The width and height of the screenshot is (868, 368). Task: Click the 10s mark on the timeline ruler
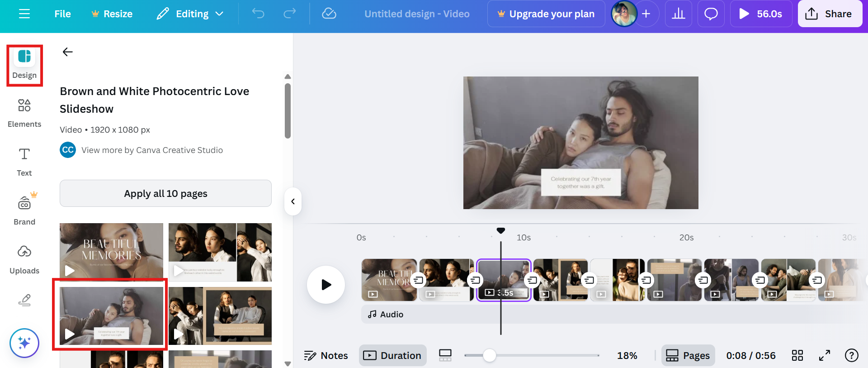524,238
